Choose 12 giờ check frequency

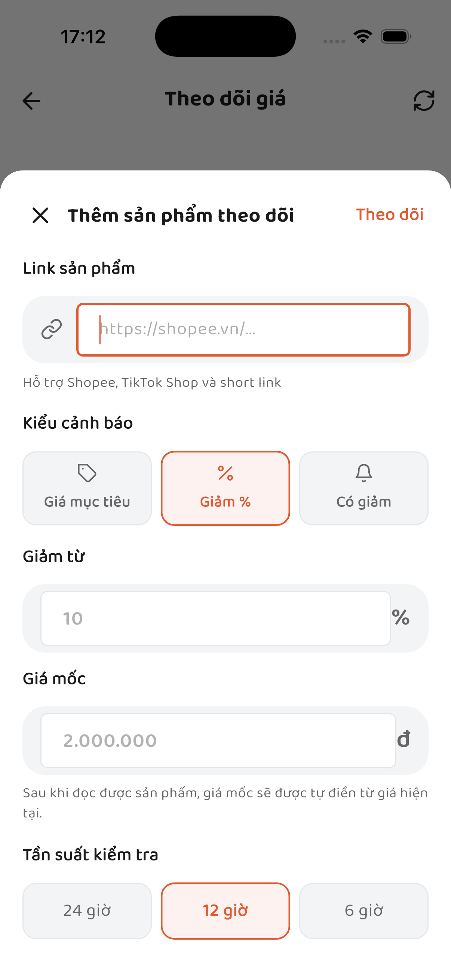coord(225,911)
